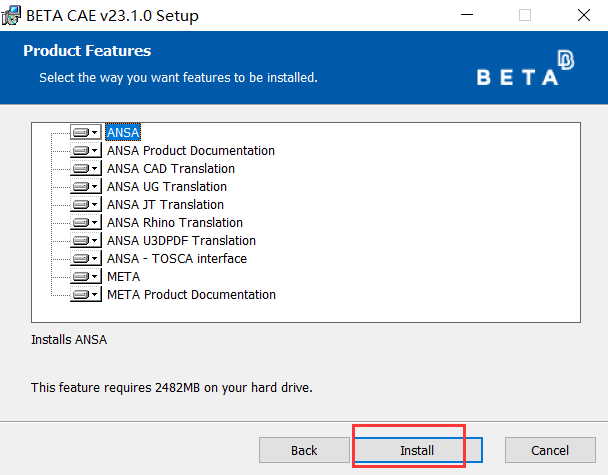Select META Product Documentation in feature tree

click(x=192, y=294)
